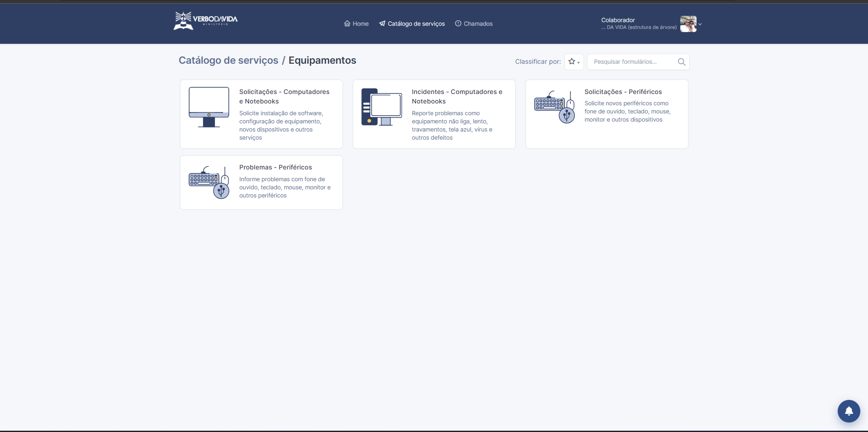Viewport: 868px width, 432px height.
Task: Click '... DA VIDA (estrutura de árvore)' text
Action: click(639, 28)
